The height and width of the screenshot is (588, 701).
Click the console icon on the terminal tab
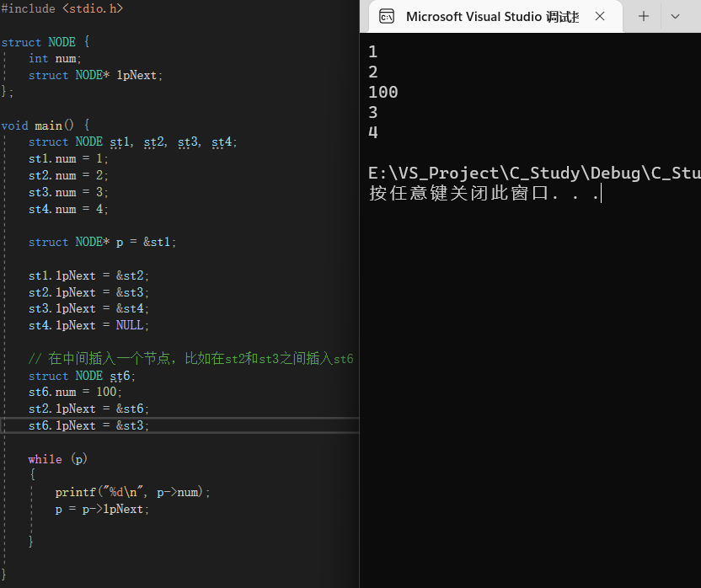coord(387,17)
